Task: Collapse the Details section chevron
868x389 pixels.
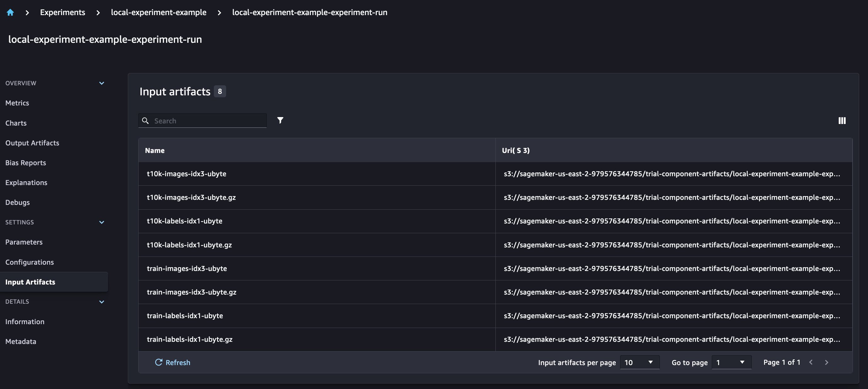Action: click(101, 302)
